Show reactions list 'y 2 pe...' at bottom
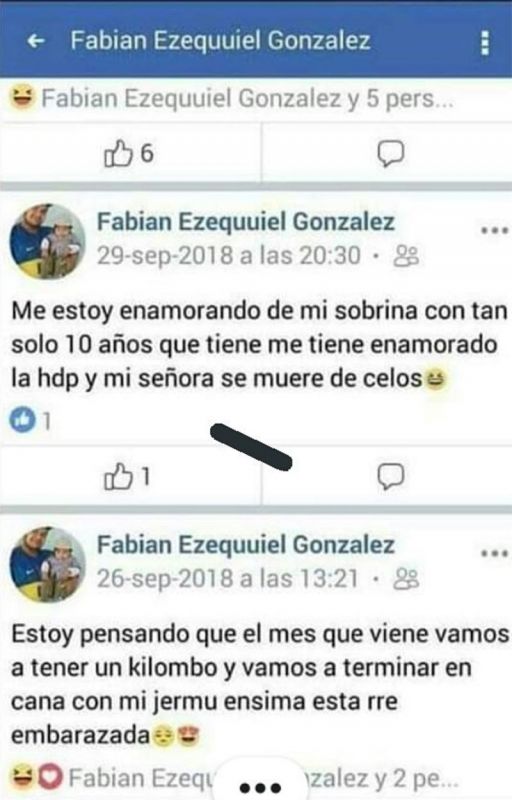The image size is (512, 800). 235,779
